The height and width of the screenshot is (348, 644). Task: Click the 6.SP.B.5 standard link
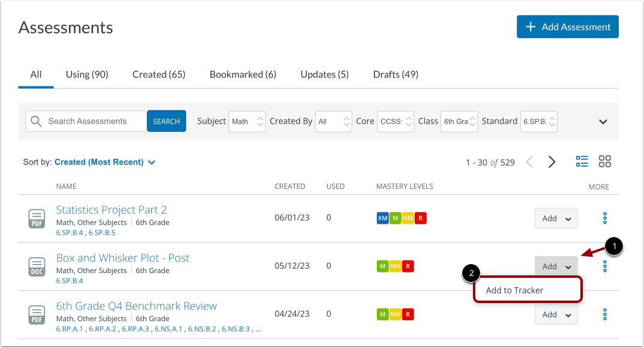pos(102,233)
